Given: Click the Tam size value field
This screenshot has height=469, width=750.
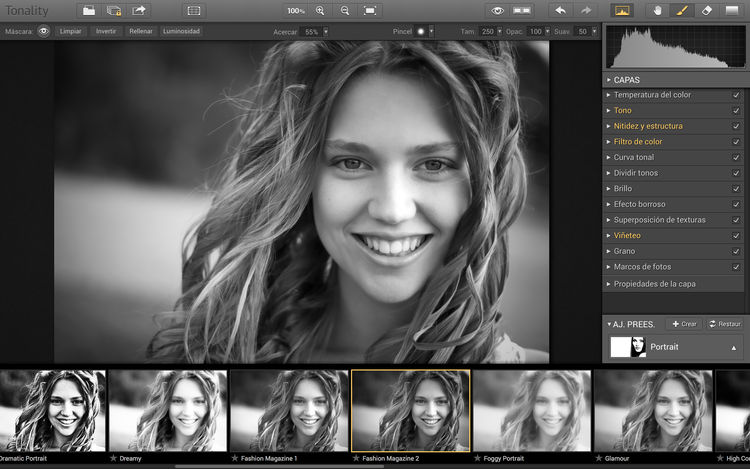Looking at the screenshot, I should 487,32.
